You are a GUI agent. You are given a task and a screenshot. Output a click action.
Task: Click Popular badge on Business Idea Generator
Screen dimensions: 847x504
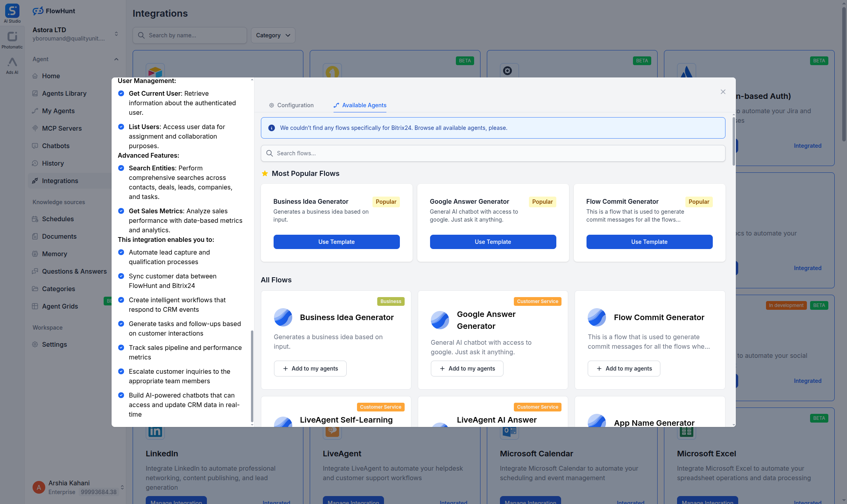coord(386,202)
